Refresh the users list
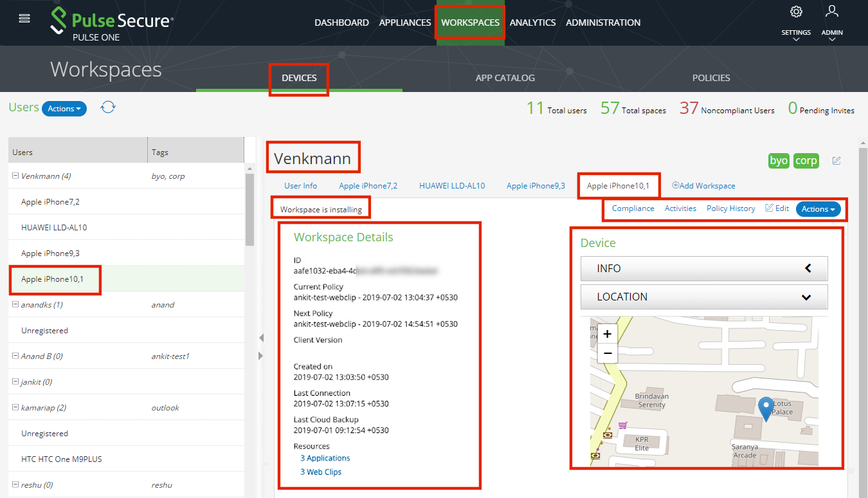The height and width of the screenshot is (498, 868). [x=108, y=107]
